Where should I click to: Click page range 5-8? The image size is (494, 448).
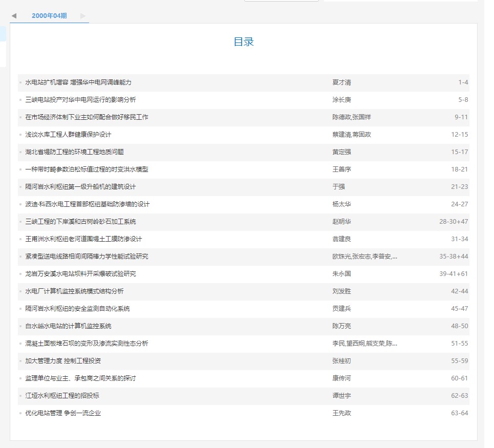tap(463, 100)
